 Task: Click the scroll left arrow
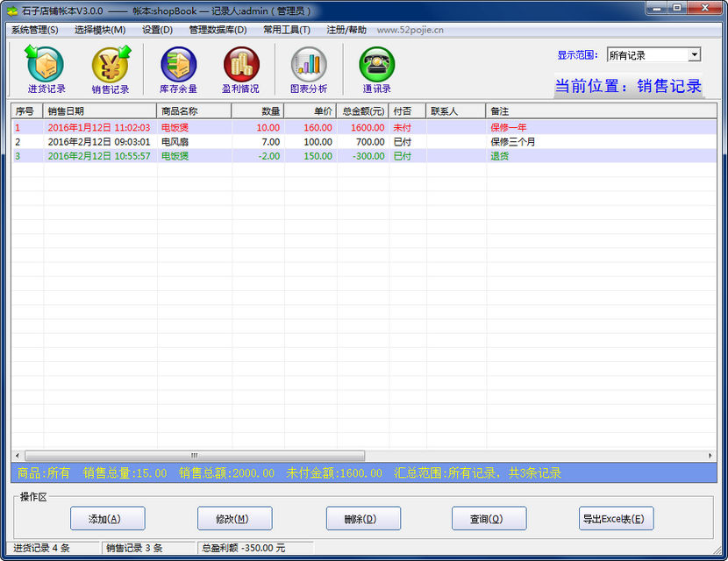coord(18,456)
